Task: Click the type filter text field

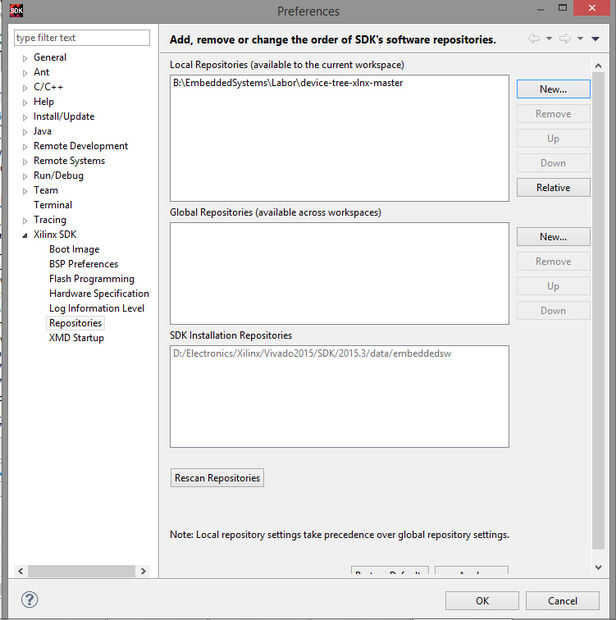Action: (82, 38)
